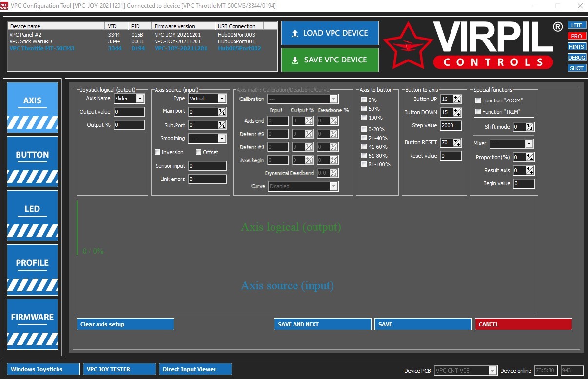This screenshot has height=379, width=588.
Task: Open the AXIS configuration tab
Action: pos(32,107)
